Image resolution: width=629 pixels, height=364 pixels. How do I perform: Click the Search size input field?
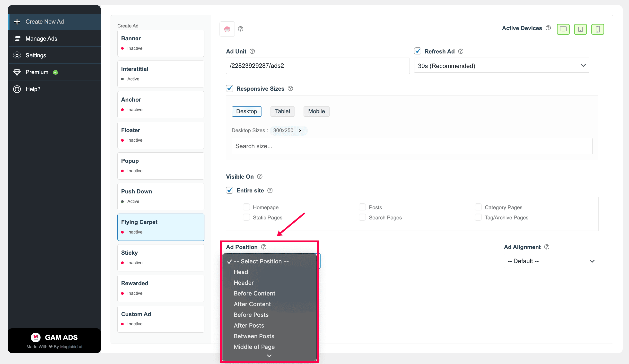[x=412, y=146]
